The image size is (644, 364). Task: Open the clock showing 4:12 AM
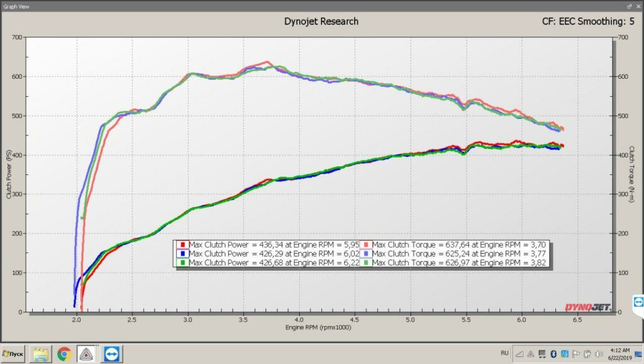click(x=621, y=353)
